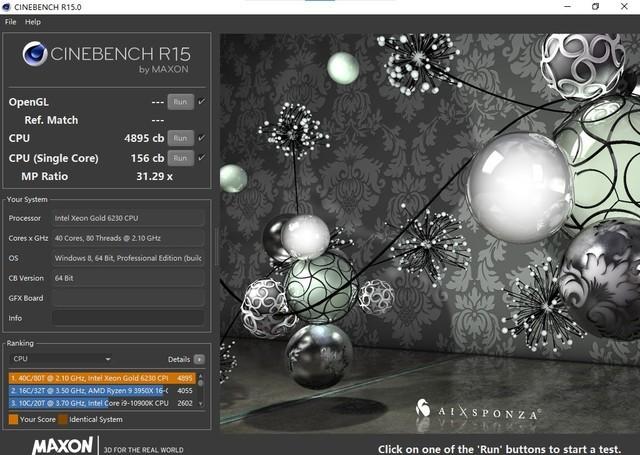640x455 pixels.
Task: Open the Help menu
Action: coord(33,21)
